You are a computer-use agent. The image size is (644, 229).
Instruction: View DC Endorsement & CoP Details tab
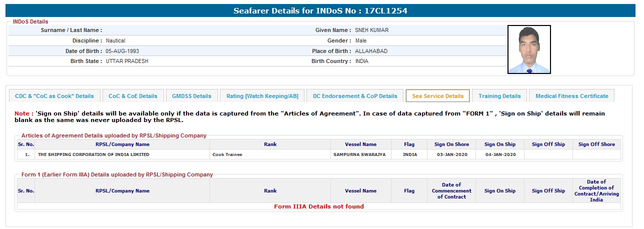(x=355, y=96)
